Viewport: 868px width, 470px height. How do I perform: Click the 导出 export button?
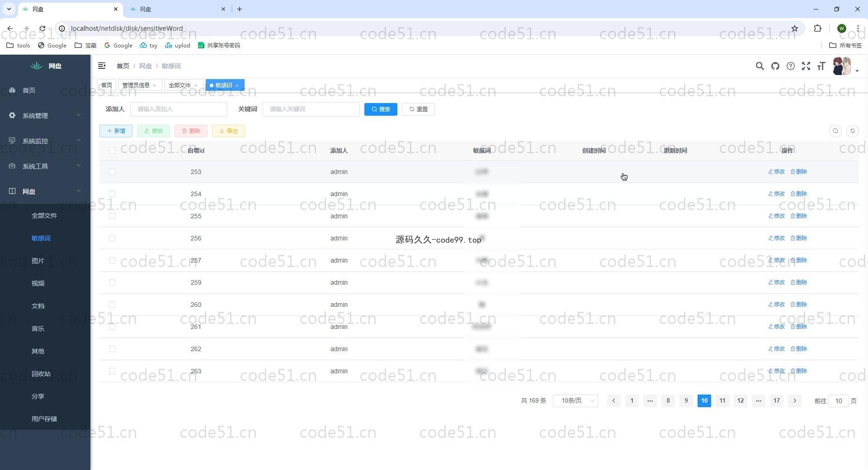click(228, 131)
